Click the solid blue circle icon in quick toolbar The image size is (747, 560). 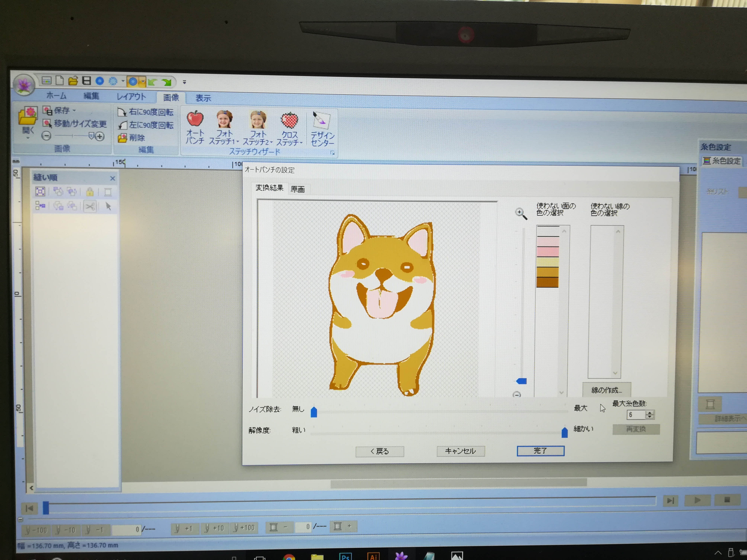pos(100,81)
